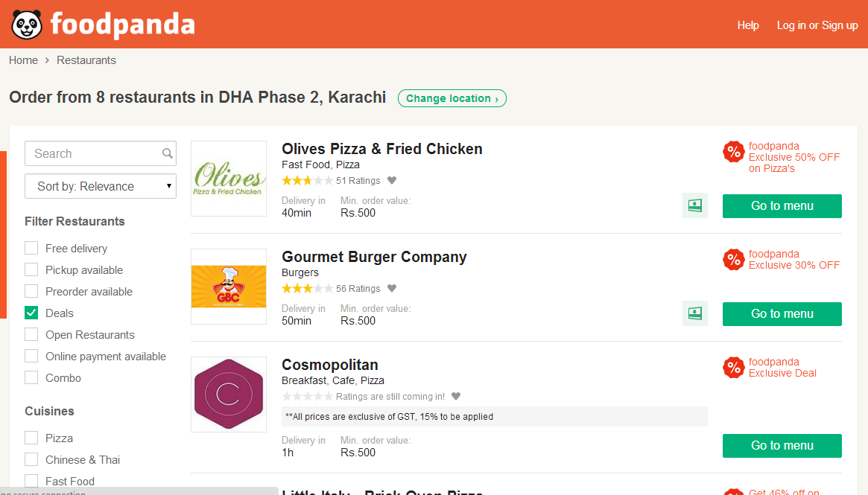
Task: Click the foodpanda panda logo
Action: tap(27, 25)
